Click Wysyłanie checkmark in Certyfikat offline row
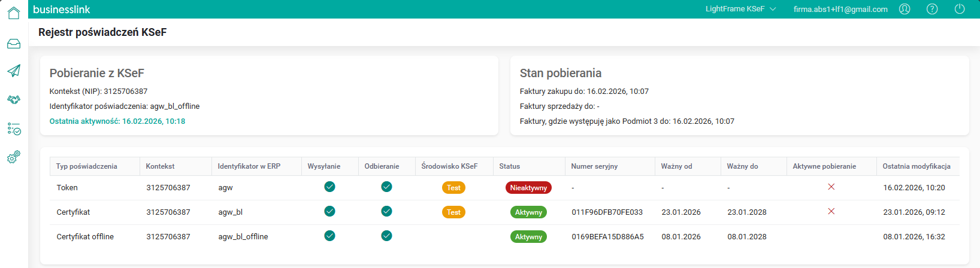 329,236
